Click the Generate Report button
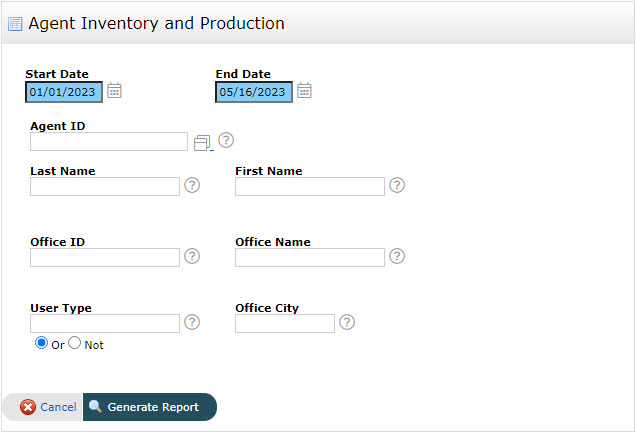The width and height of the screenshot is (636, 433). 150,407
